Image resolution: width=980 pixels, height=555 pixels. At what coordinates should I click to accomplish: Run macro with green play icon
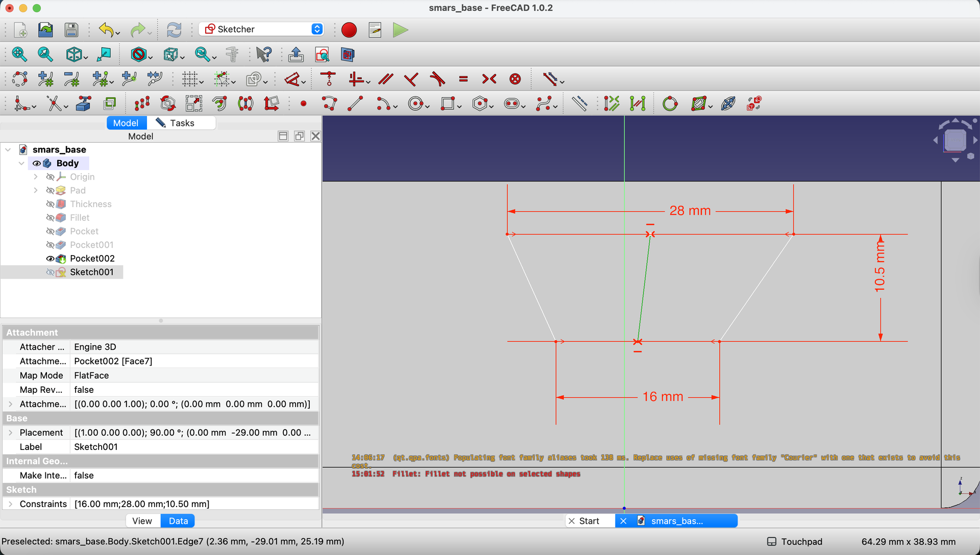400,30
